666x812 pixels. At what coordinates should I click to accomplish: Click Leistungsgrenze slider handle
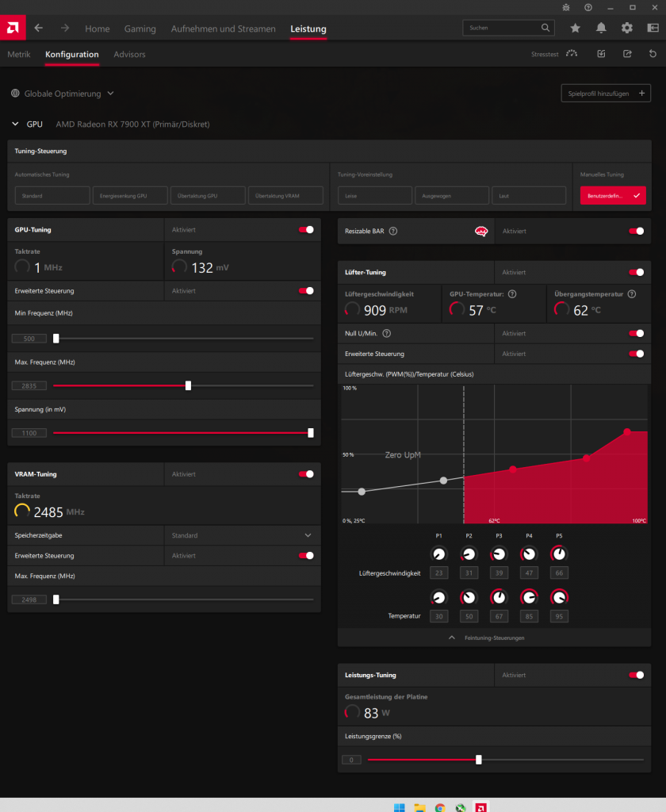479,760
